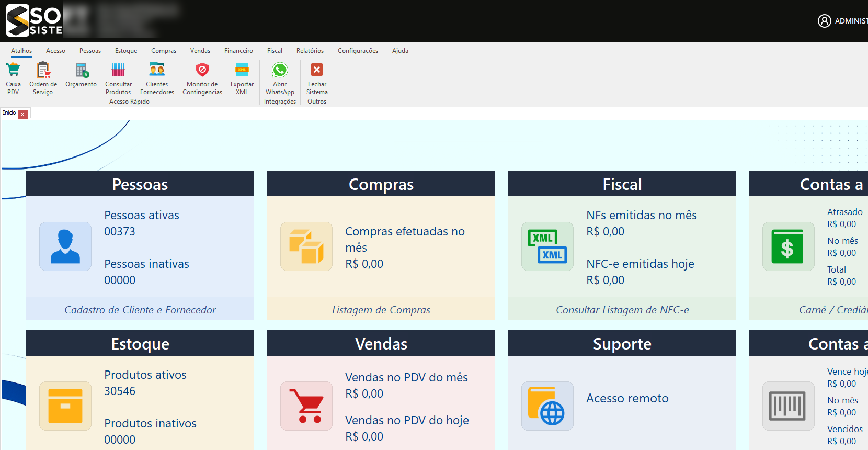This screenshot has width=868, height=450.
Task: Click the SO Sistemas logo
Action: (34, 20)
